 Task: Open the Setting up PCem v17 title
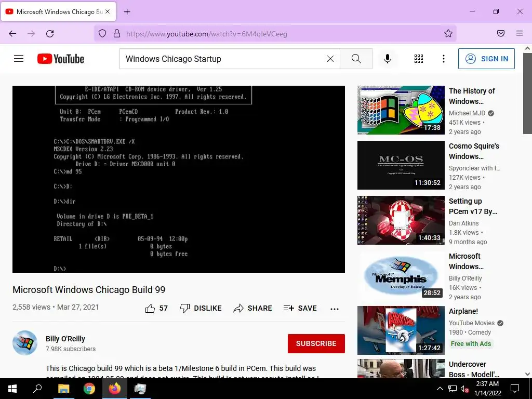pyautogui.click(x=473, y=206)
